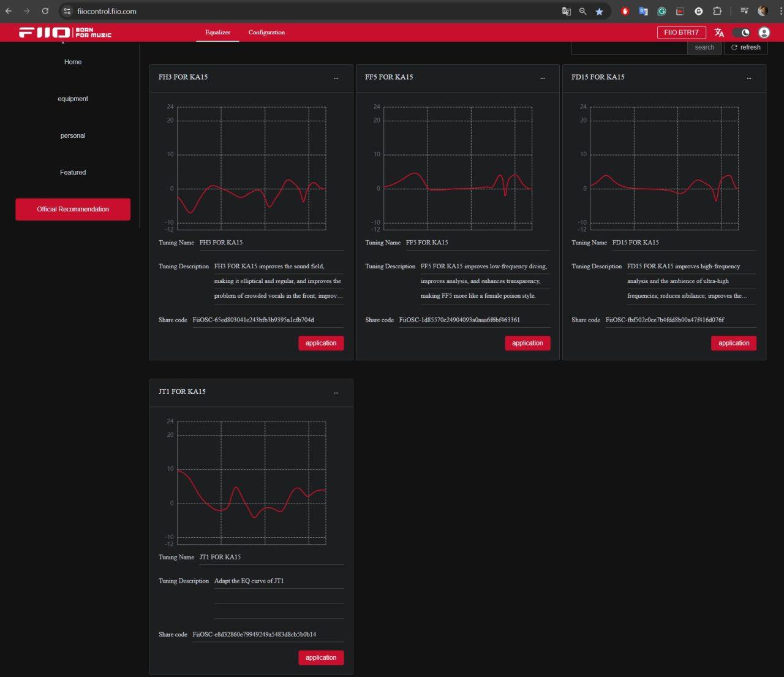The height and width of the screenshot is (677, 784).
Task: Open the Featured sidebar item
Action: 73,172
